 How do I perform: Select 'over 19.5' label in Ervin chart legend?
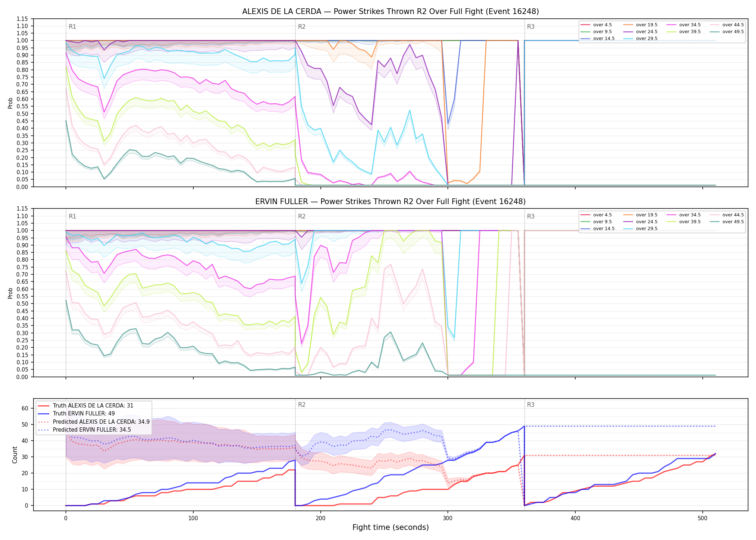(647, 215)
